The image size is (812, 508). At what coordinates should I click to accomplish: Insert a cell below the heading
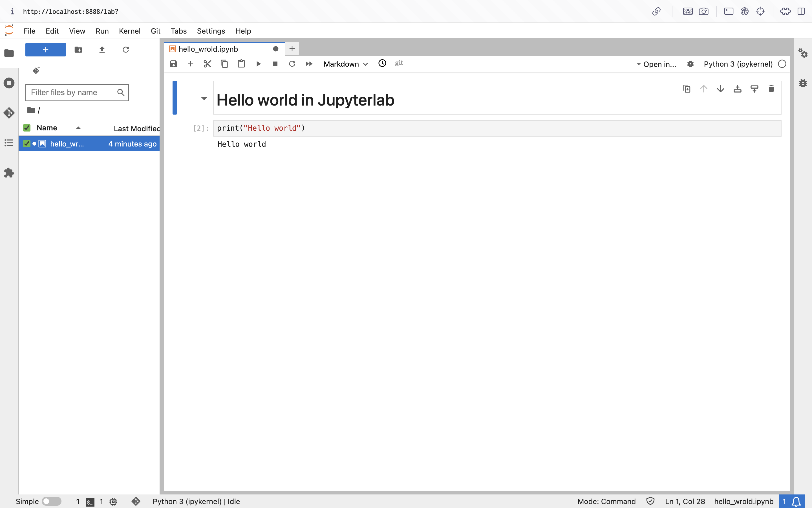[x=754, y=89]
